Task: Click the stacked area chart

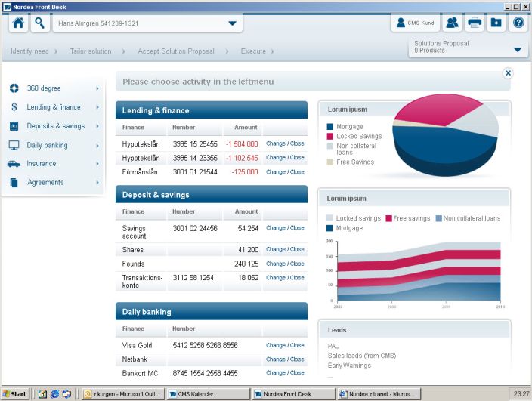Action: click(419, 271)
